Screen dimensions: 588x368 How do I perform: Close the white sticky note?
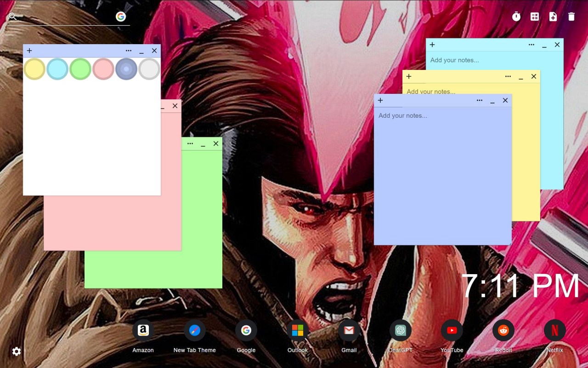154,51
